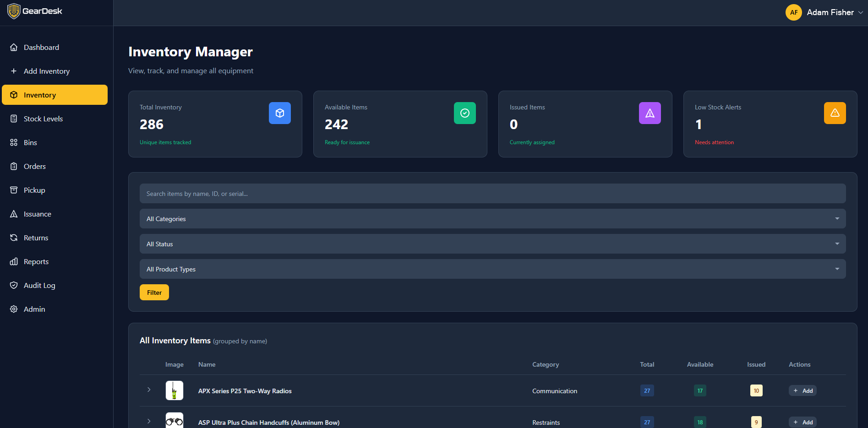Screen dimensions: 868x428
Task: Open the GearDesk shield logo
Action: tap(14, 11)
